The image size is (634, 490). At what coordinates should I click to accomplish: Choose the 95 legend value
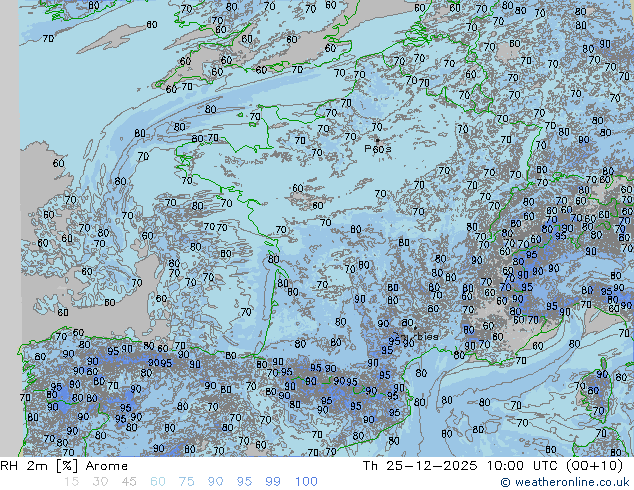point(244,482)
